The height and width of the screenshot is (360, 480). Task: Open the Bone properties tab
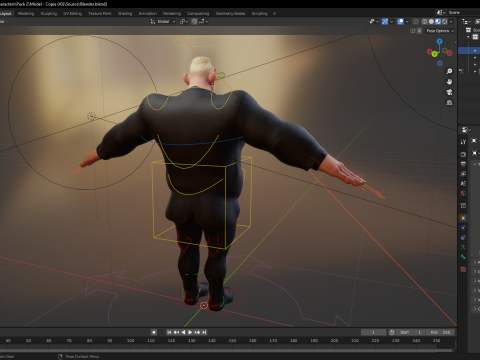click(x=463, y=257)
